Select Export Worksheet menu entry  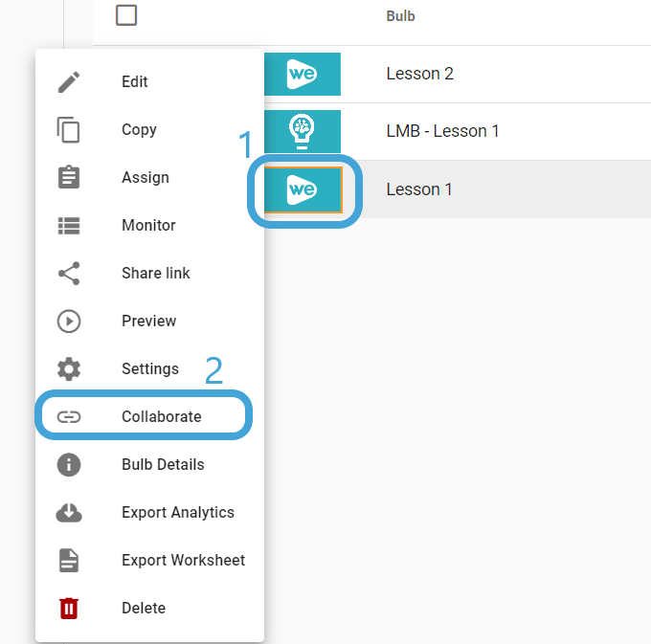click(150, 560)
